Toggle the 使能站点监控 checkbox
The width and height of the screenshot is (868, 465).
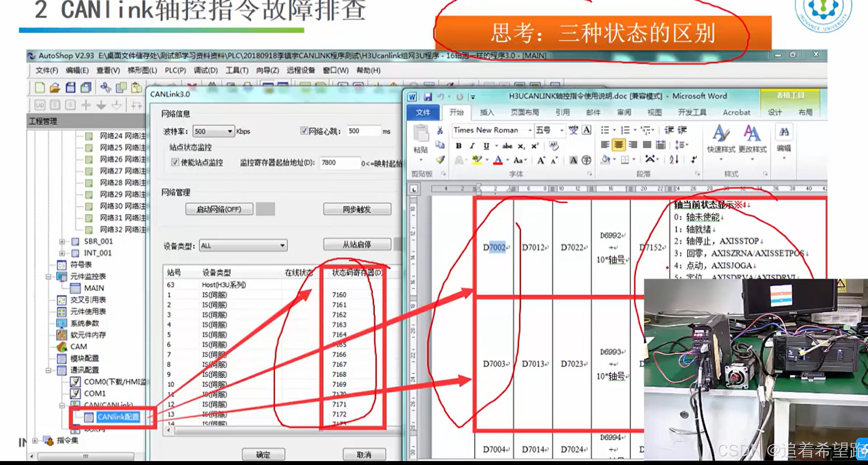tap(175, 162)
